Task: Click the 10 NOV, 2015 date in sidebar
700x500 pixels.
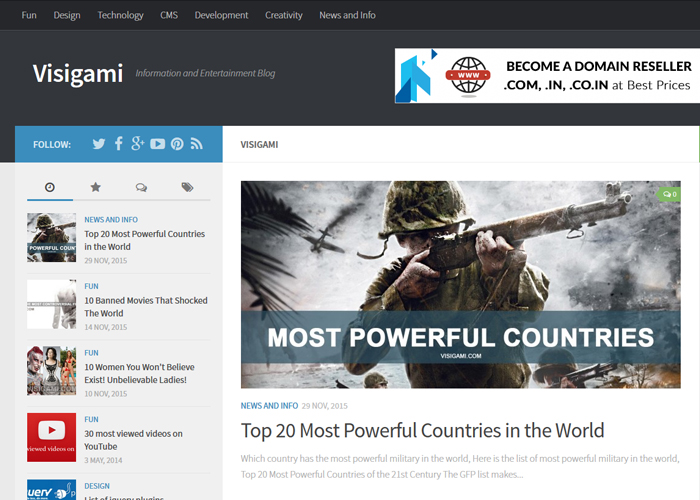Action: click(x=106, y=394)
